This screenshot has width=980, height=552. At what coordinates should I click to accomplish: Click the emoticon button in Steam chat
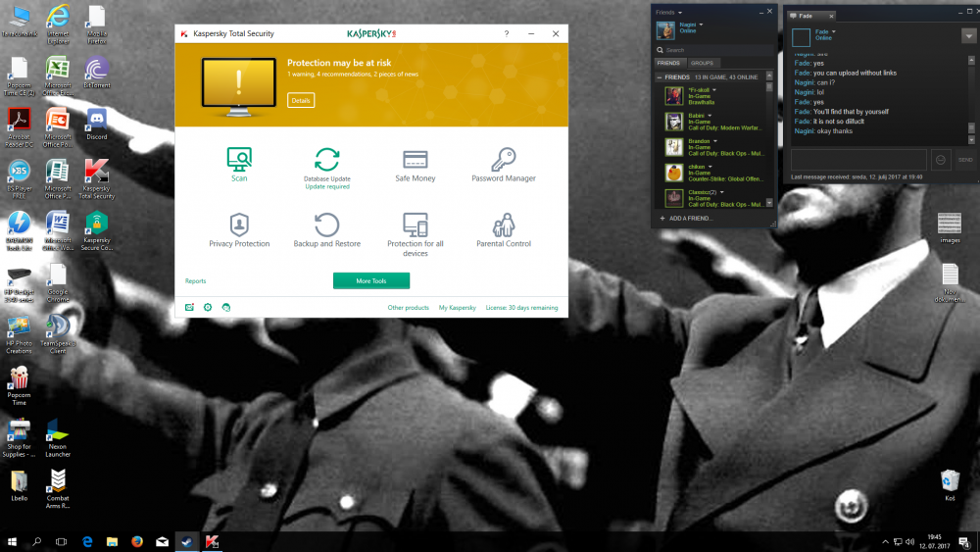pyautogui.click(x=941, y=160)
